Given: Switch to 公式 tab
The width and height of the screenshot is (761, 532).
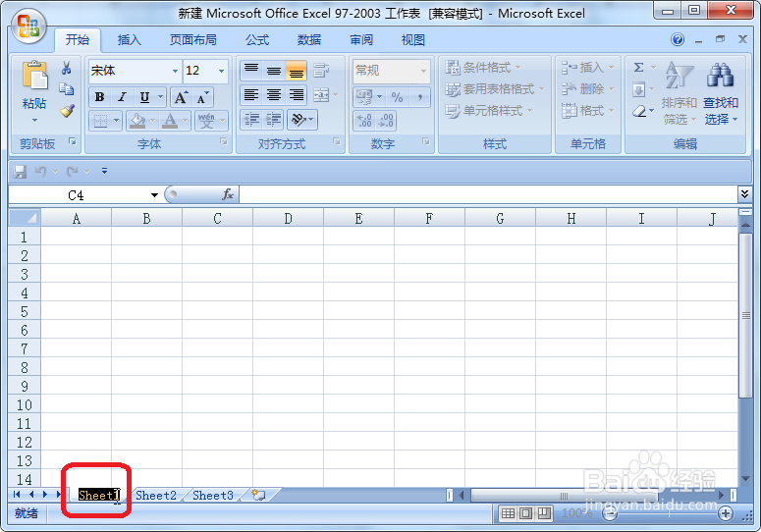Looking at the screenshot, I should tap(257, 40).
